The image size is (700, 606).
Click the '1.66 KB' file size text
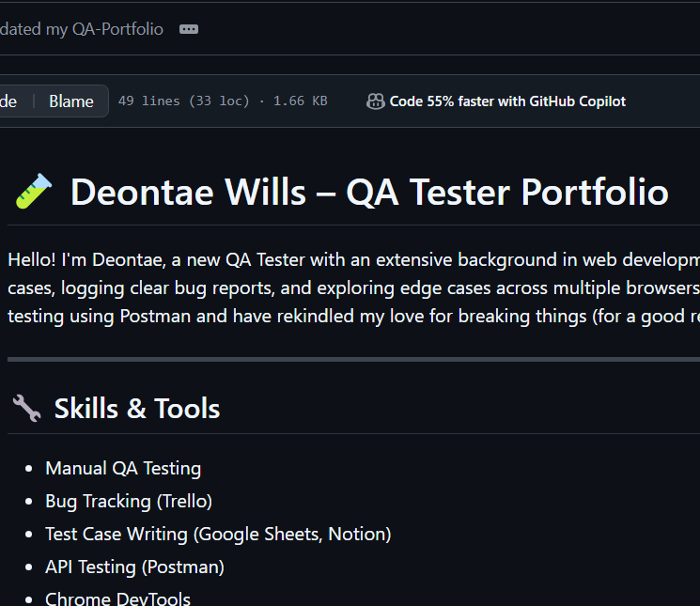click(300, 101)
